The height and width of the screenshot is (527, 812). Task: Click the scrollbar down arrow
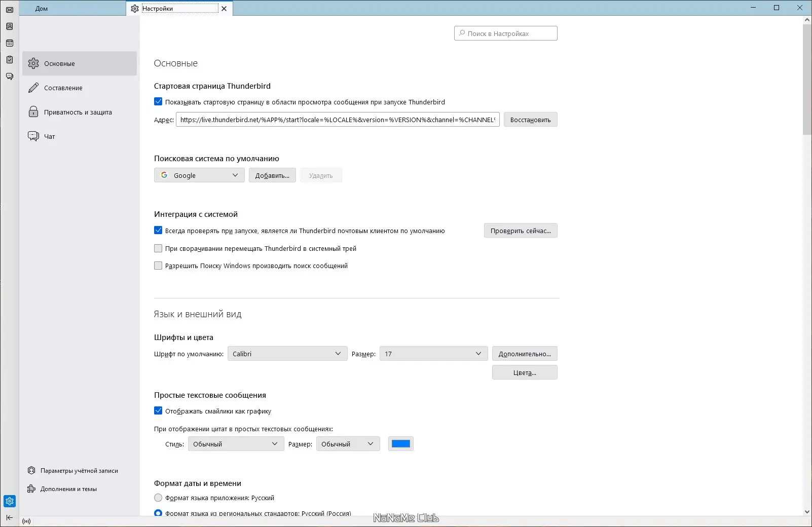[807, 512]
